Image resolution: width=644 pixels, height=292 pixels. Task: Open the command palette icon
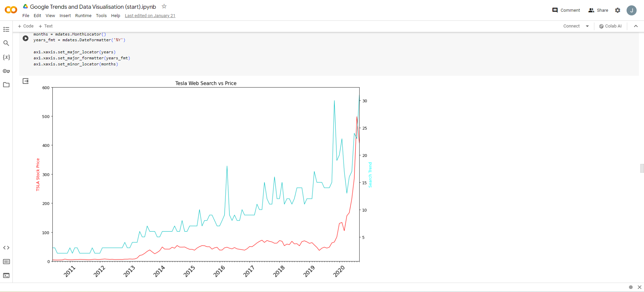6,261
